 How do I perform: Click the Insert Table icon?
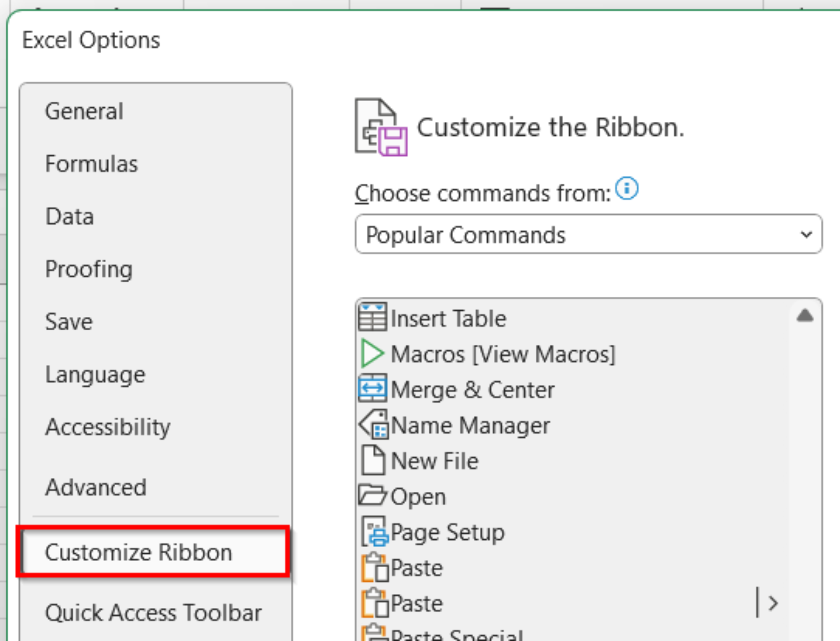coord(372,317)
